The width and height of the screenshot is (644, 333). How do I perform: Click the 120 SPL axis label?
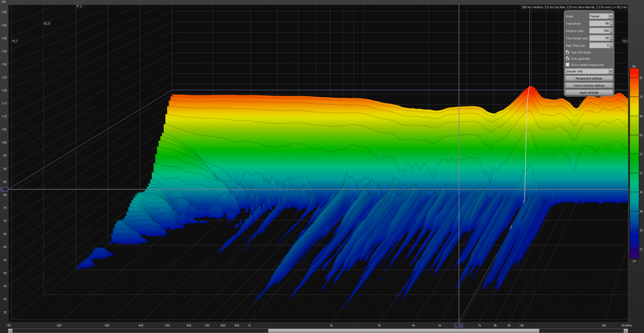point(4,90)
